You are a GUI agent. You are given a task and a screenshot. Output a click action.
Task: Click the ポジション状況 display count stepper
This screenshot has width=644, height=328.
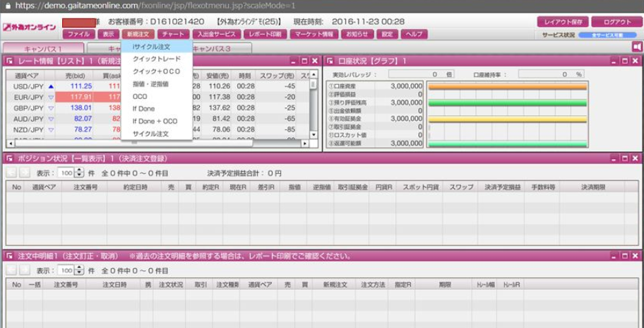tap(80, 173)
